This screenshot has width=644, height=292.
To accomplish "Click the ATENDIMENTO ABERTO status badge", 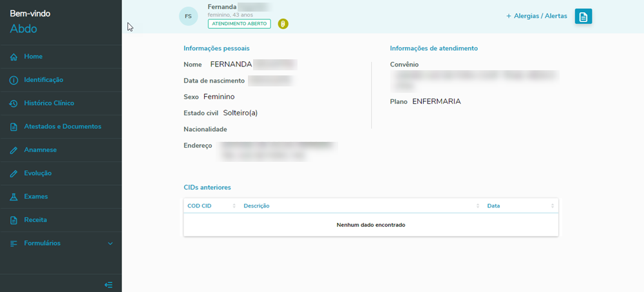I will 240,24.
